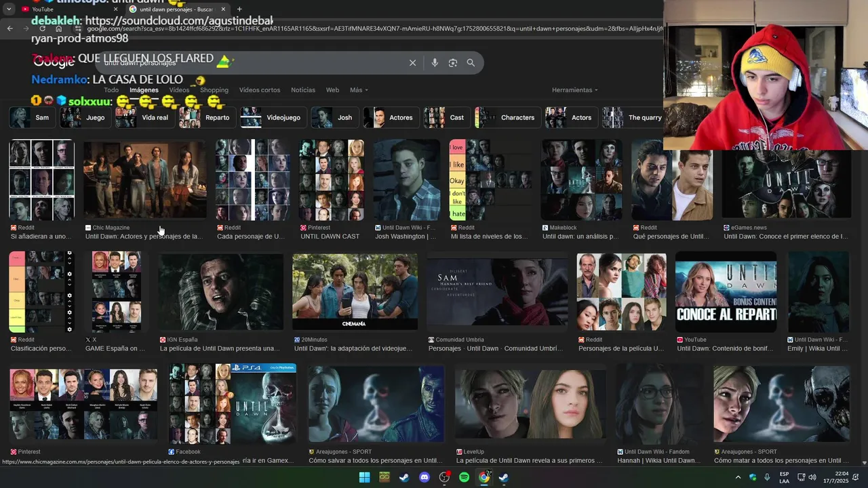
Task: Open the Conoce al reparto YouTube thumbnail
Action: [x=726, y=291]
